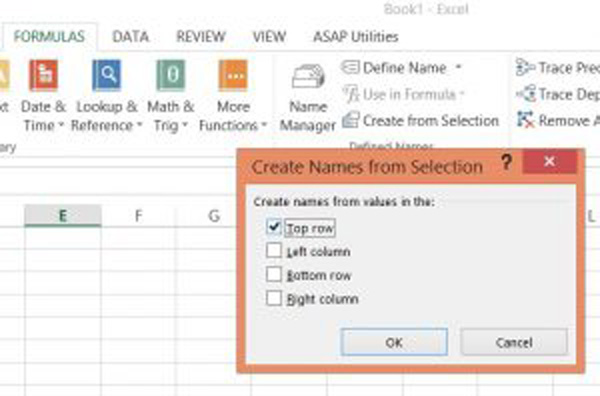Open the Math & Trig functions icon
600x396 pixels.
pyautogui.click(x=170, y=75)
